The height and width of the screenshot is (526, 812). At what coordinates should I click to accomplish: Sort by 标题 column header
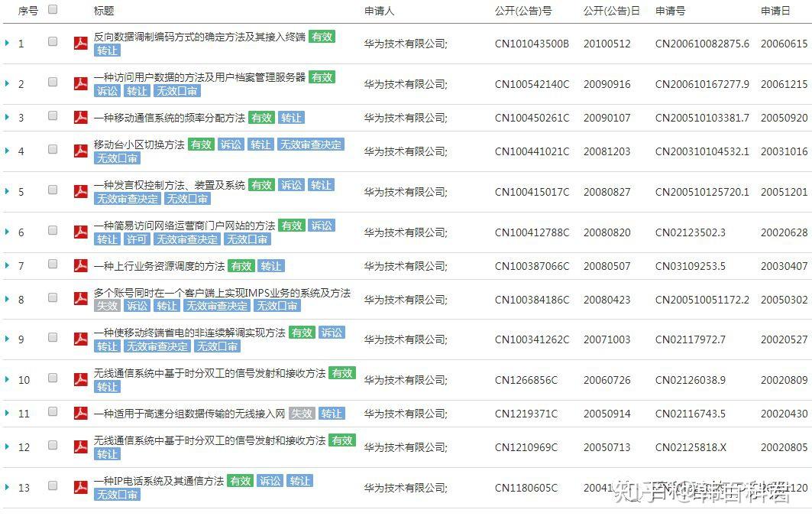point(104,11)
